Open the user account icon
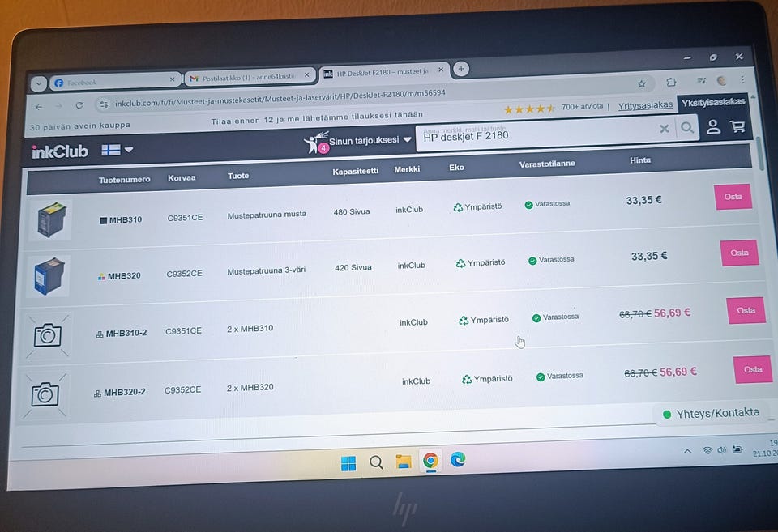Image resolution: width=778 pixels, height=532 pixels. 713,127
